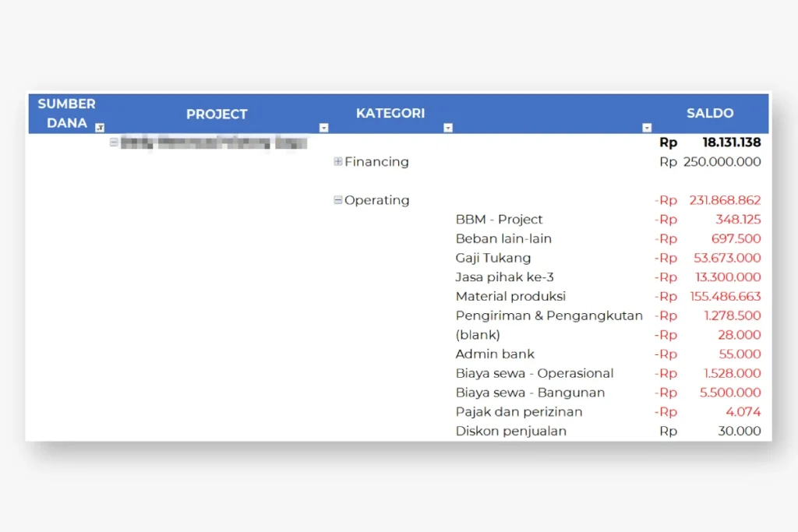This screenshot has width=798, height=532.
Task: Click the Material produksi category row
Action: pos(510,296)
